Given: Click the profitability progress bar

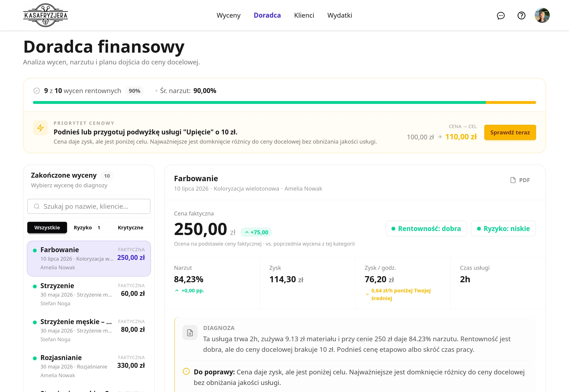Looking at the screenshot, I should [284, 102].
